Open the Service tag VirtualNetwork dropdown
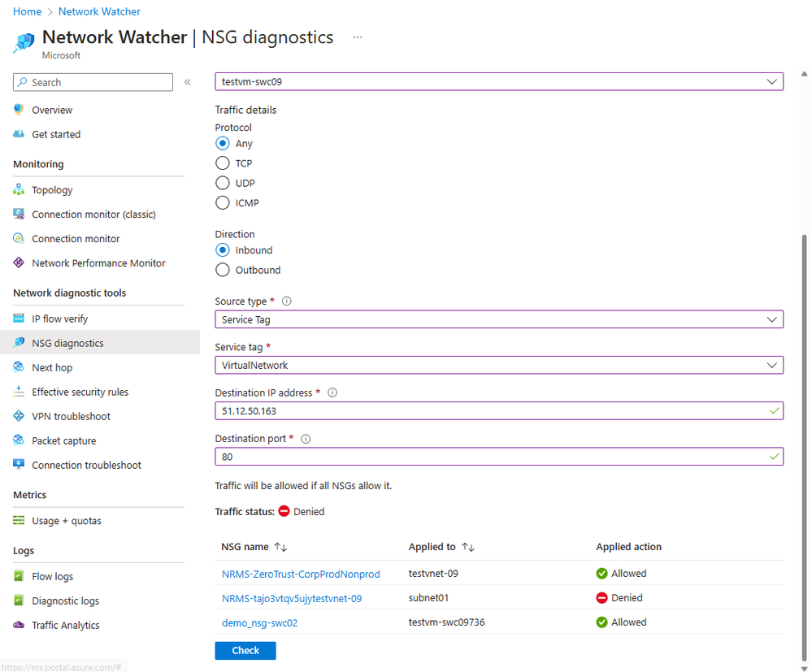The image size is (812, 672). pos(499,365)
